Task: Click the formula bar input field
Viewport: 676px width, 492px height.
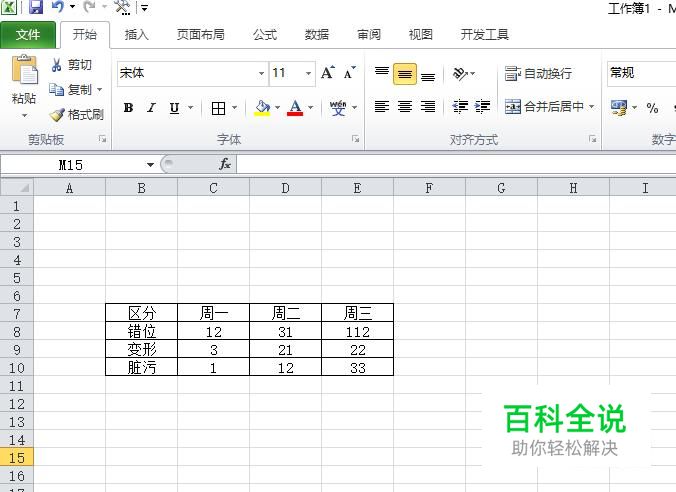Action: pos(456,164)
